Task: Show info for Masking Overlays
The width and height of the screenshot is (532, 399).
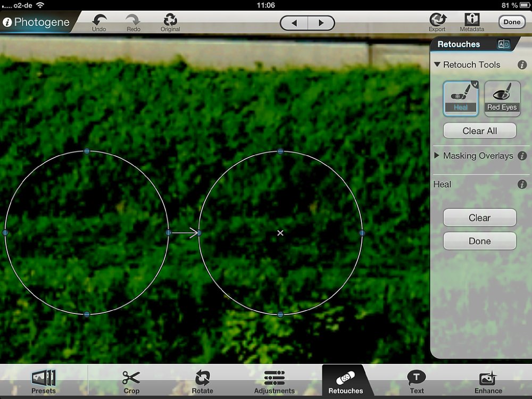Action: coord(522,156)
